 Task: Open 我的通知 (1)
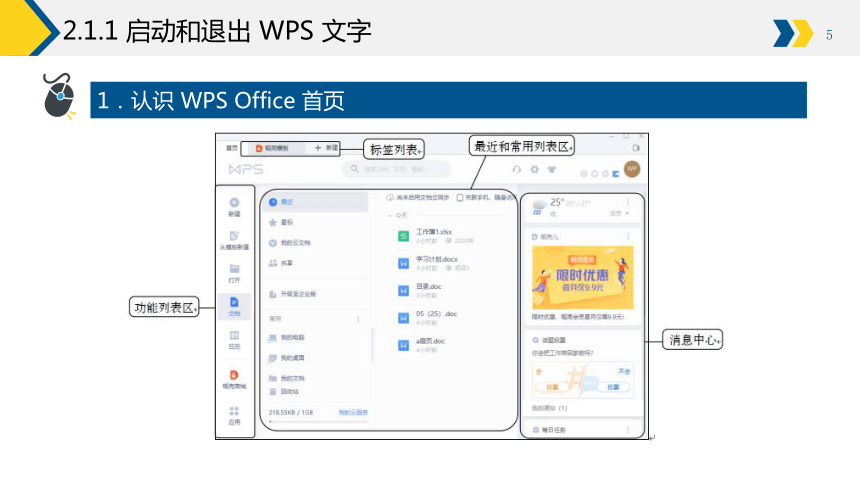pyautogui.click(x=550, y=408)
